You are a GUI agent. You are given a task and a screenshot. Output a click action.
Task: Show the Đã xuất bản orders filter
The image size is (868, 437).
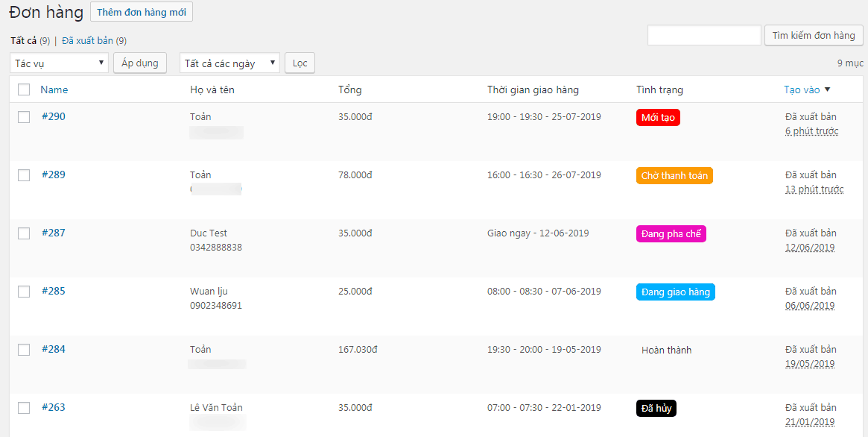(x=87, y=40)
